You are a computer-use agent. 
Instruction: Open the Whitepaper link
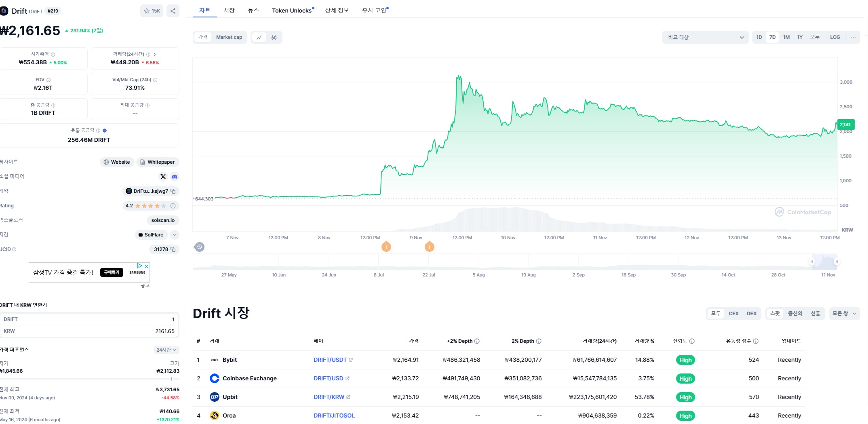(158, 162)
